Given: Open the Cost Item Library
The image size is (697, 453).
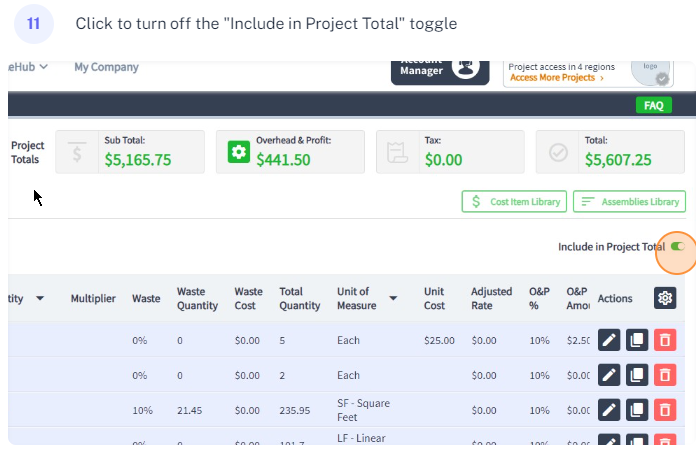Looking at the screenshot, I should (x=514, y=202).
